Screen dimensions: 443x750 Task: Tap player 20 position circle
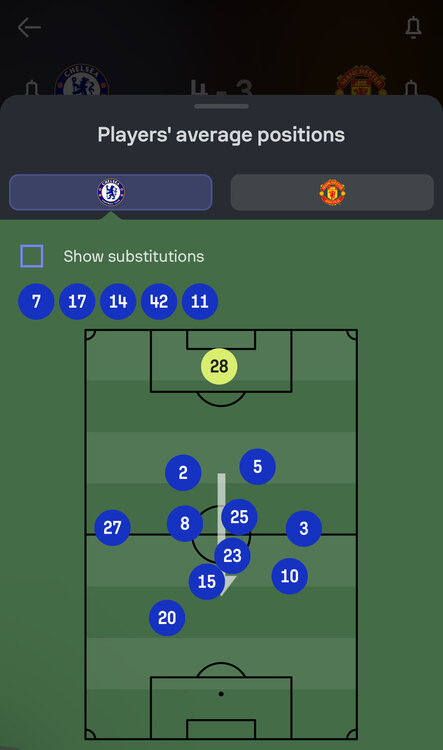point(167,618)
